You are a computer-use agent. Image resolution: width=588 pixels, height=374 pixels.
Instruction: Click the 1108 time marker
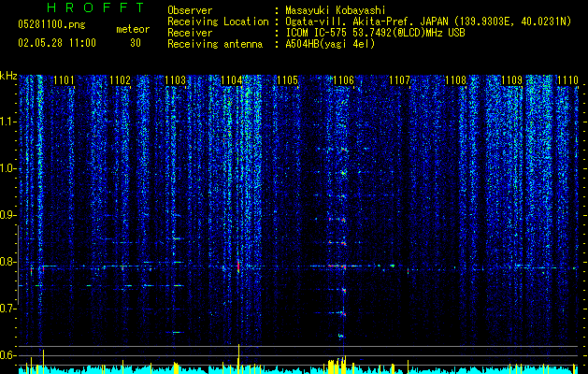pos(455,80)
